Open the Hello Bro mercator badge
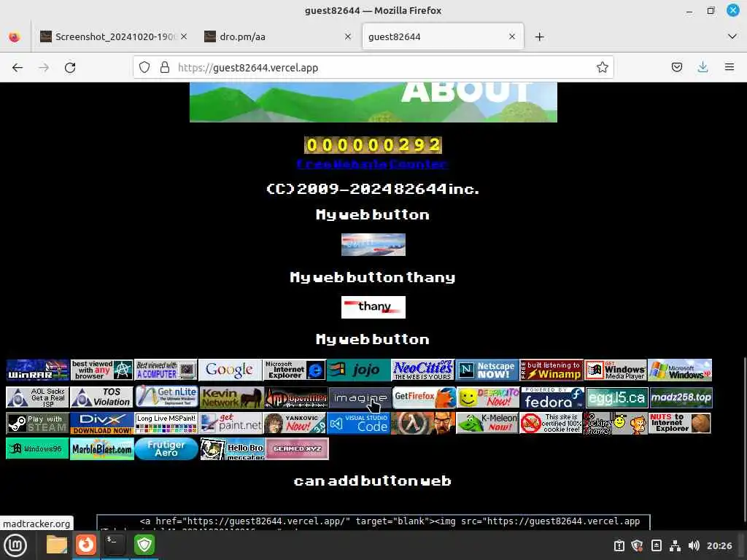 coord(232,448)
